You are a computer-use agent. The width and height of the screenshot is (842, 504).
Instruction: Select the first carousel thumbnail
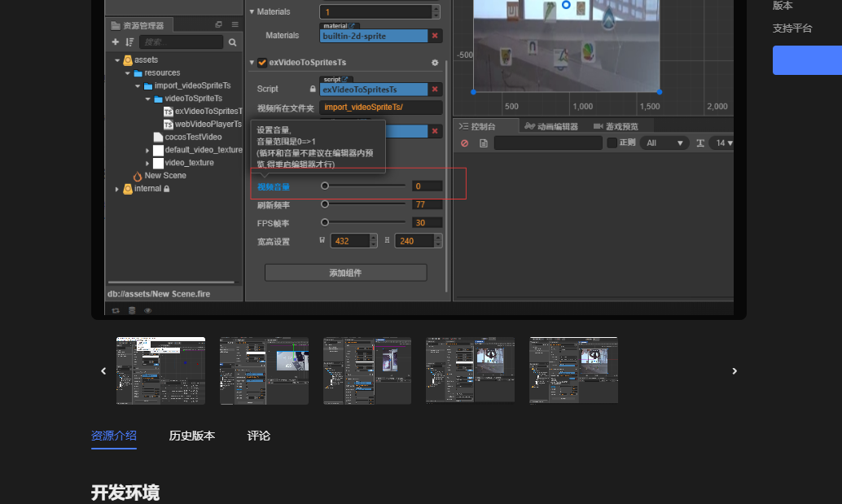160,370
